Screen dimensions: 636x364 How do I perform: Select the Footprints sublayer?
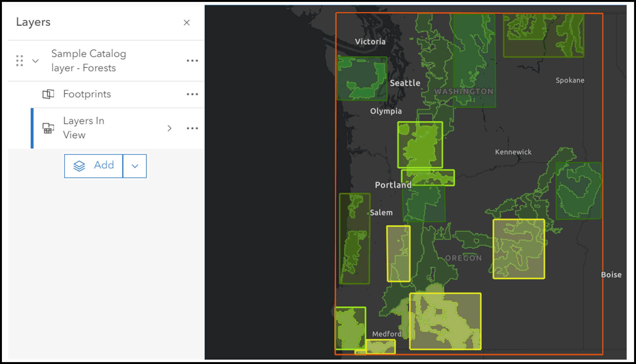(x=87, y=94)
